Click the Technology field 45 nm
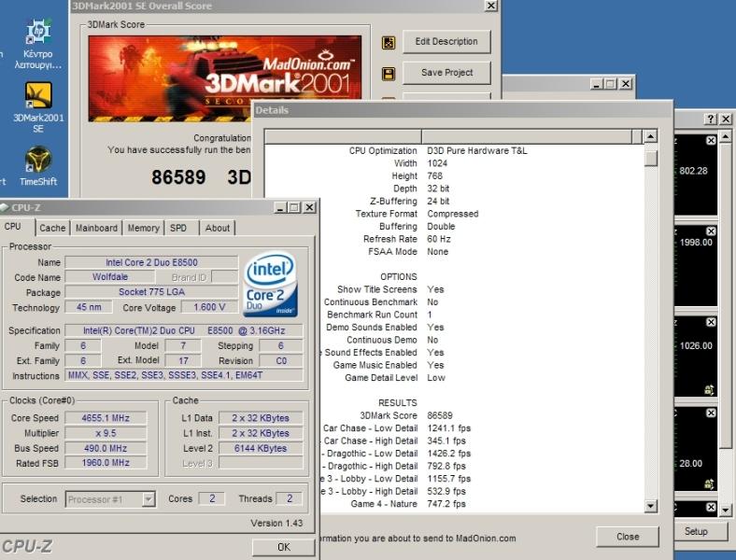 tap(89, 307)
